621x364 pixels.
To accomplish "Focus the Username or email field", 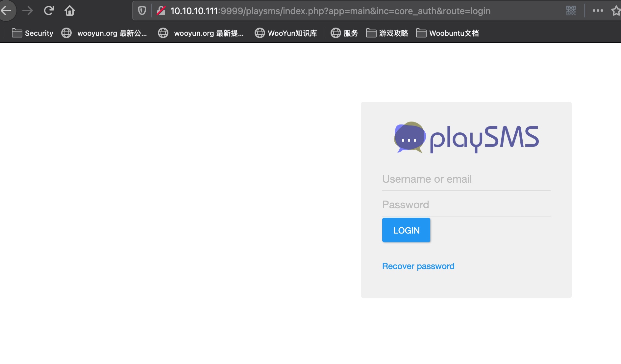I will [x=466, y=179].
